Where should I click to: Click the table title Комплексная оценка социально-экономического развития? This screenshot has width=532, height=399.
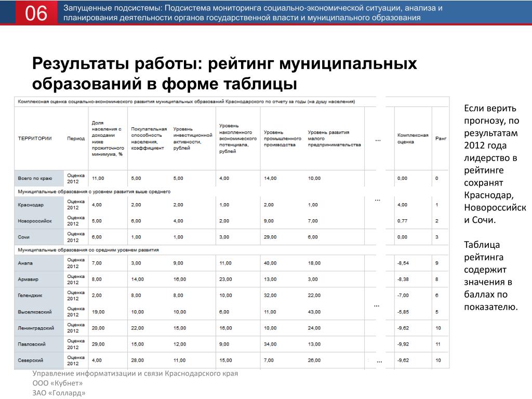187,101
